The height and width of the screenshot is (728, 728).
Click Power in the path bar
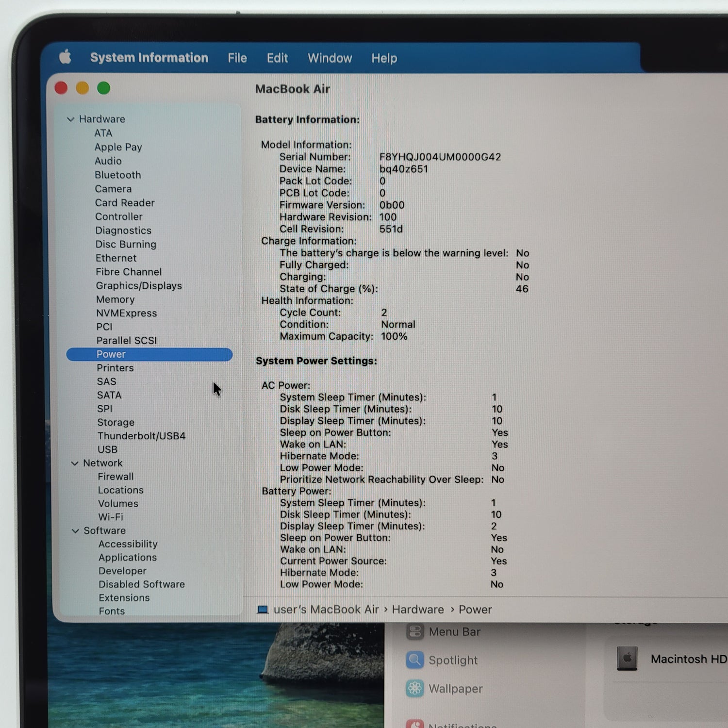point(475,610)
